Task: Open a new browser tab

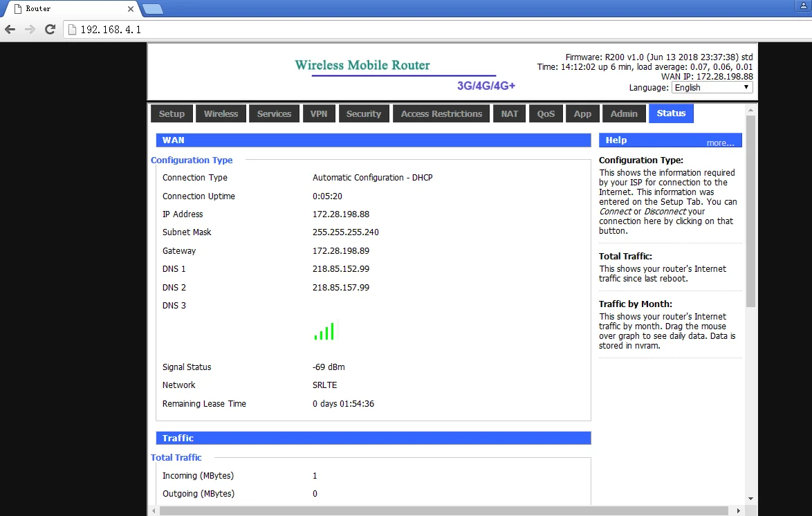Action: [152, 9]
